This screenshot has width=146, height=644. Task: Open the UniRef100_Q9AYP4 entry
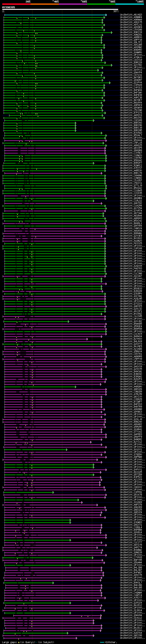click(131, 72)
